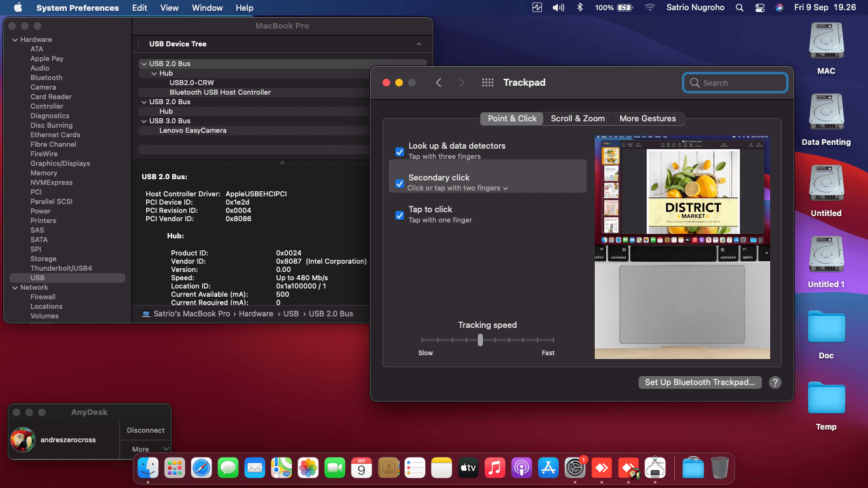Click Wi-Fi status icon in menu bar
Screen dimensions: 868x488
pos(649,8)
